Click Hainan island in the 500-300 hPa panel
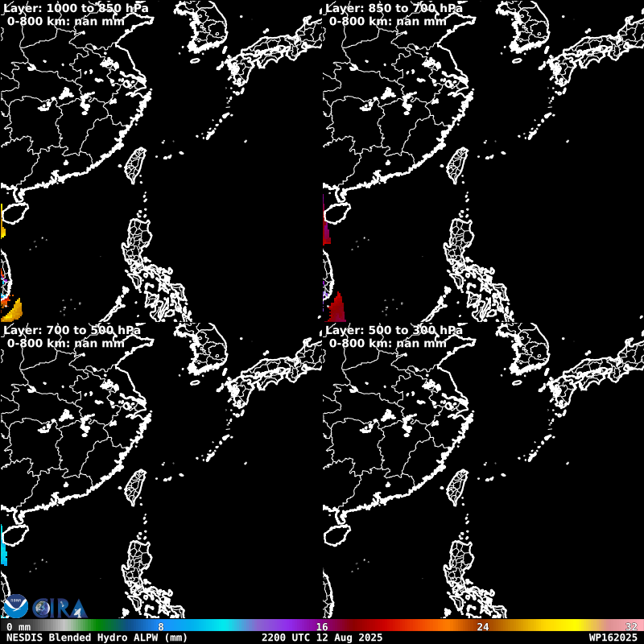644x644 pixels. tap(336, 536)
